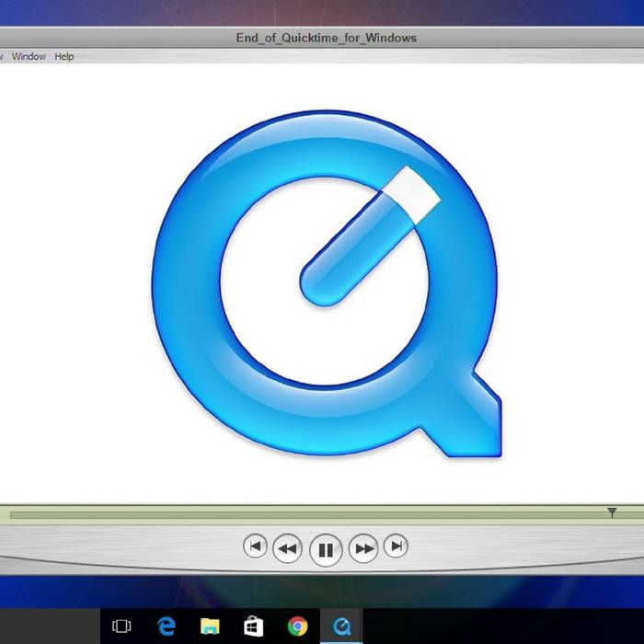Open Task View from the taskbar
The image size is (644, 644).
point(121,627)
